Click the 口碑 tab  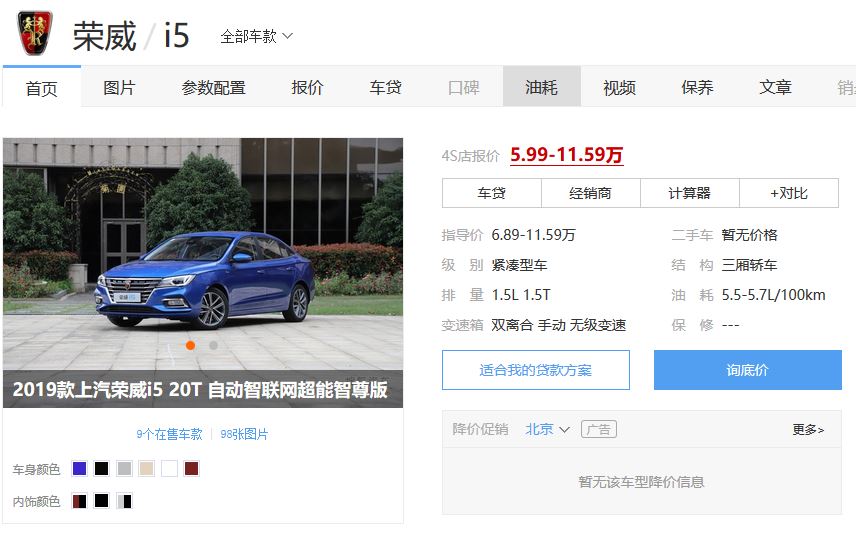click(463, 87)
